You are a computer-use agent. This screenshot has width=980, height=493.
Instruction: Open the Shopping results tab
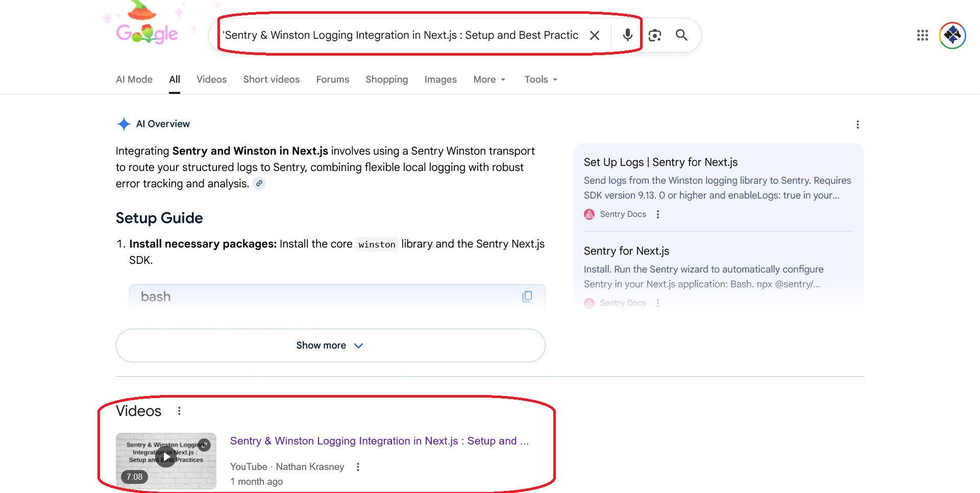[386, 80]
